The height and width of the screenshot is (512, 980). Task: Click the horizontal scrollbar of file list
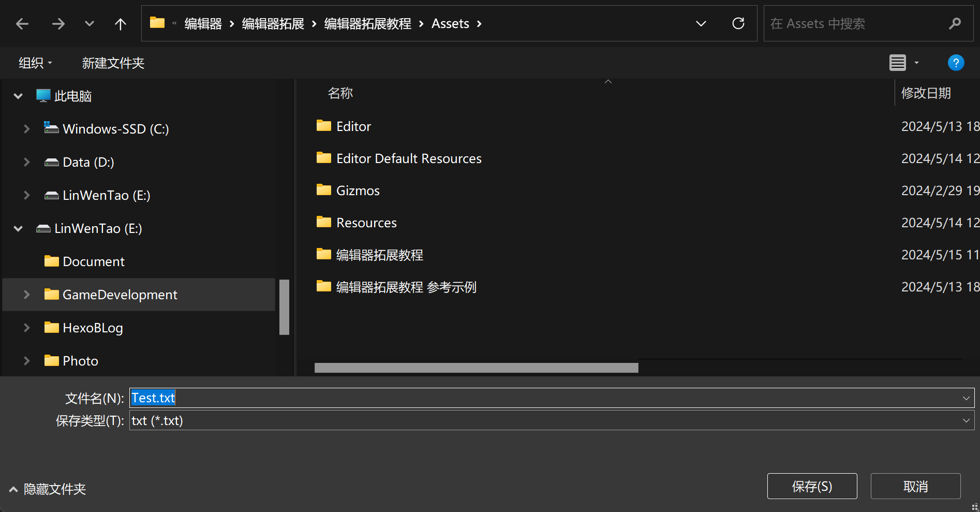(x=476, y=368)
